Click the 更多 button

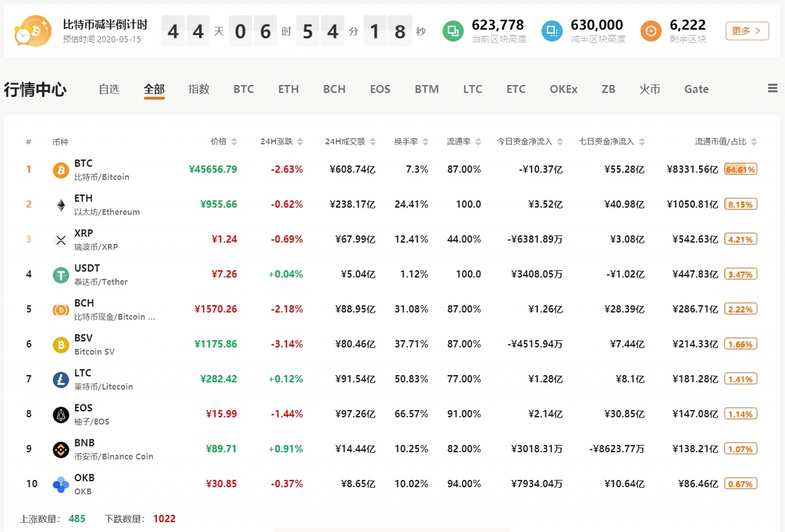tap(747, 31)
